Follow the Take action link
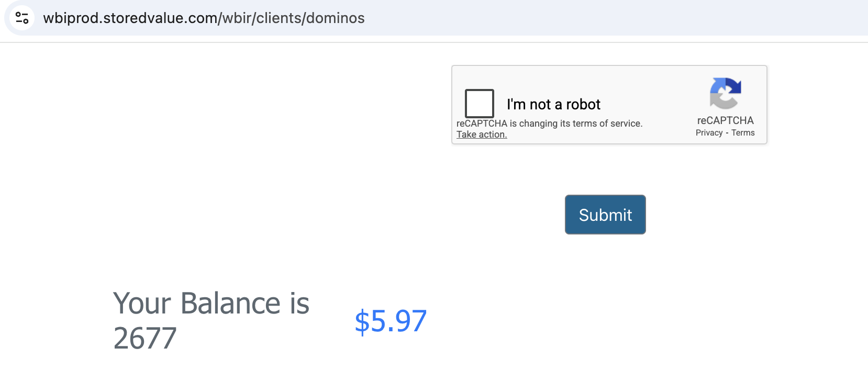This screenshot has width=868, height=381. click(x=482, y=135)
